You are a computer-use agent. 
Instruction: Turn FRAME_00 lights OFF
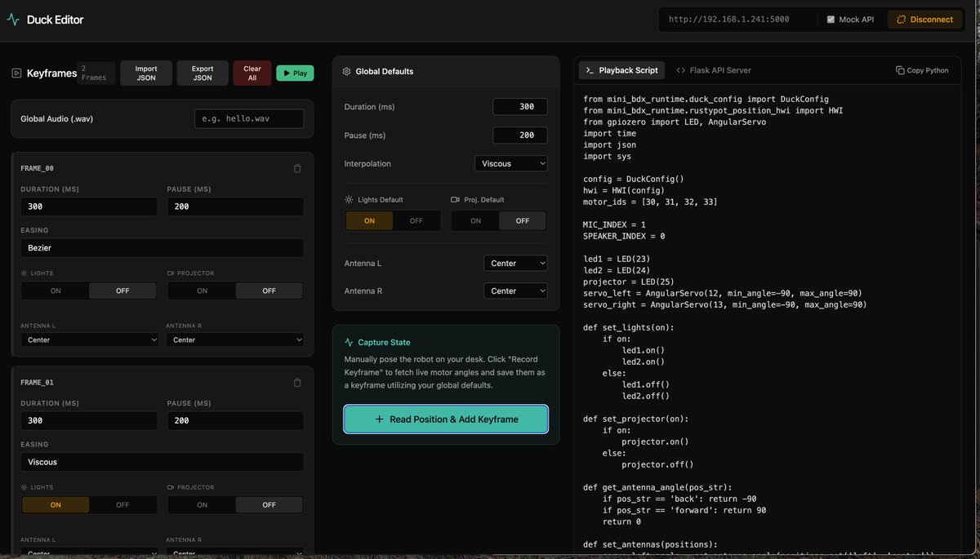(x=122, y=291)
